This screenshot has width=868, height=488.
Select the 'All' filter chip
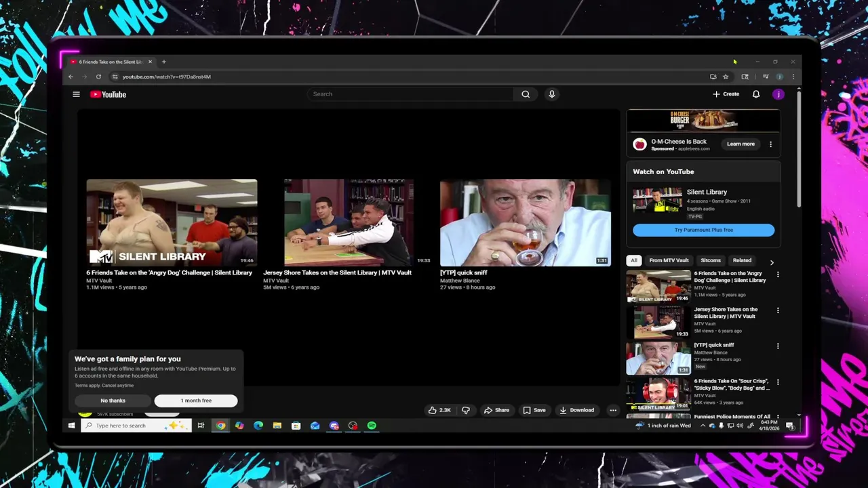(x=634, y=260)
